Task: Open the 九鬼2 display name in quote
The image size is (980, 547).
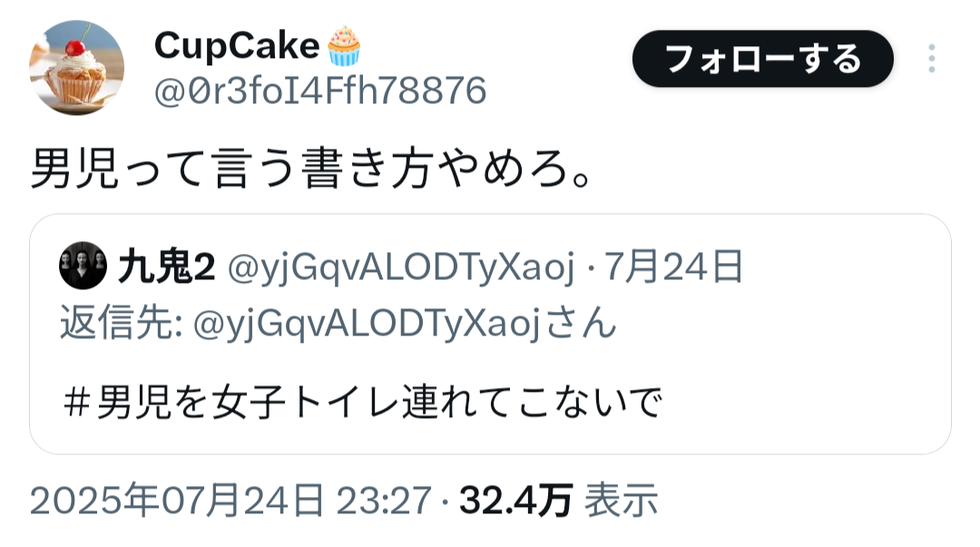Action: click(167, 267)
